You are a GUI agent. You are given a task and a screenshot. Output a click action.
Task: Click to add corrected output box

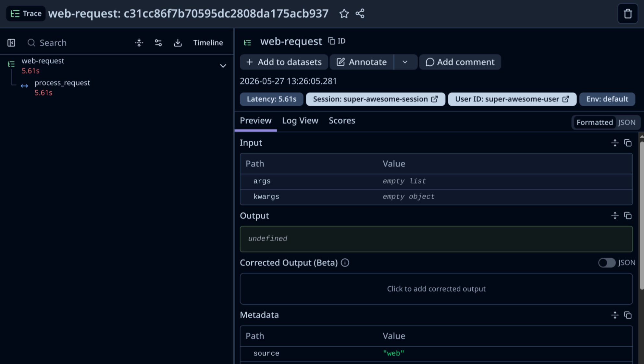pos(436,289)
